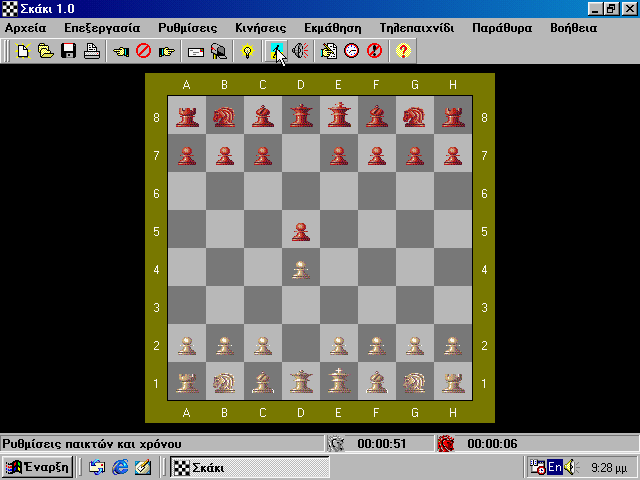Click the red player lion icon in status bar
640x480 pixels.
pos(446,444)
